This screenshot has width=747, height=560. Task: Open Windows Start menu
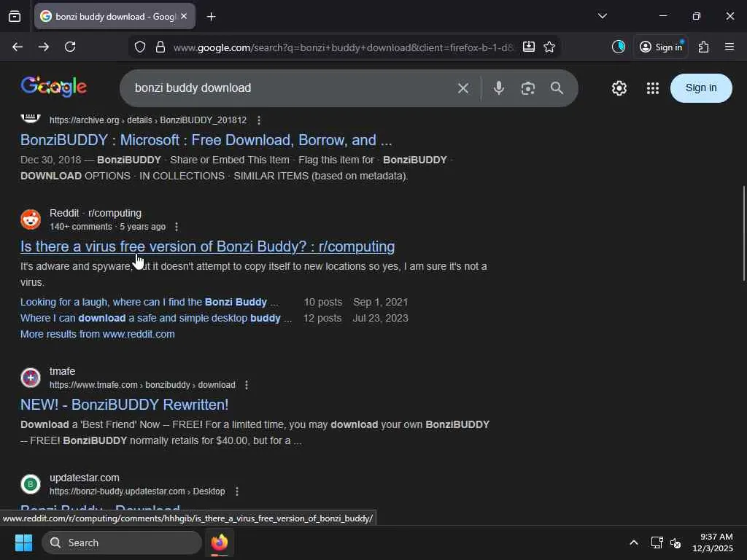23,542
